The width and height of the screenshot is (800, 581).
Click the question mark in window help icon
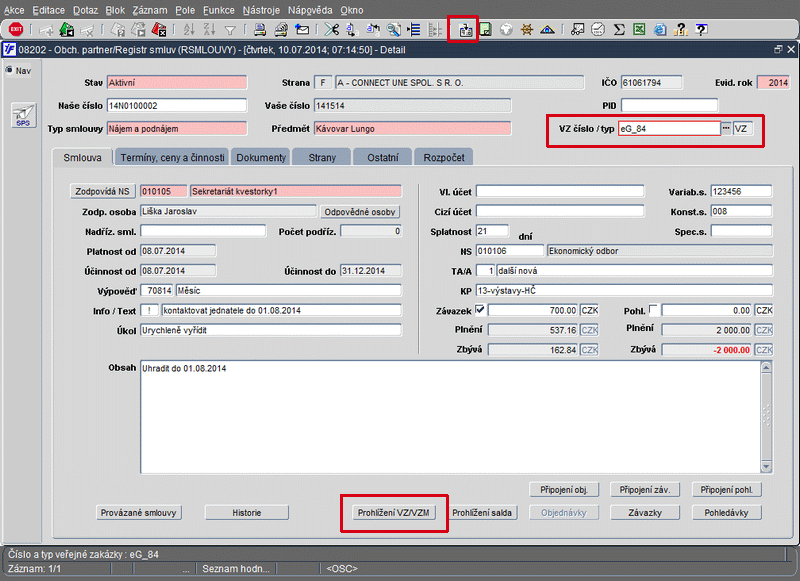click(702, 30)
